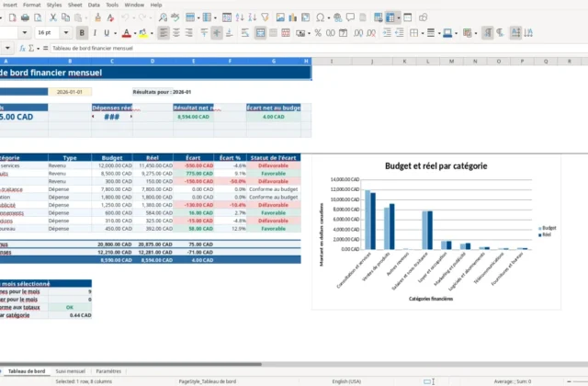Open the Tools menu
The width and height of the screenshot is (588, 386).
point(112,5)
